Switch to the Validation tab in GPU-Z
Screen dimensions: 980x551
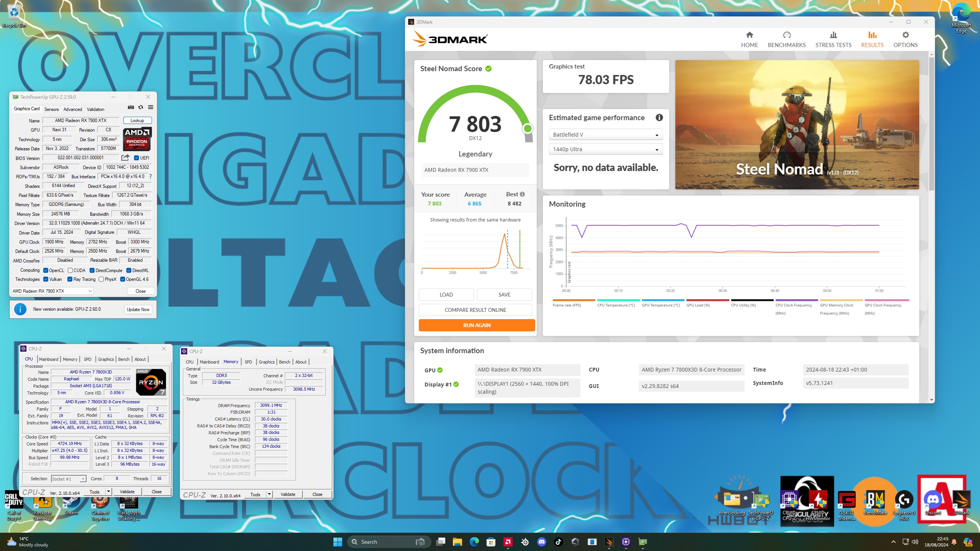point(95,109)
